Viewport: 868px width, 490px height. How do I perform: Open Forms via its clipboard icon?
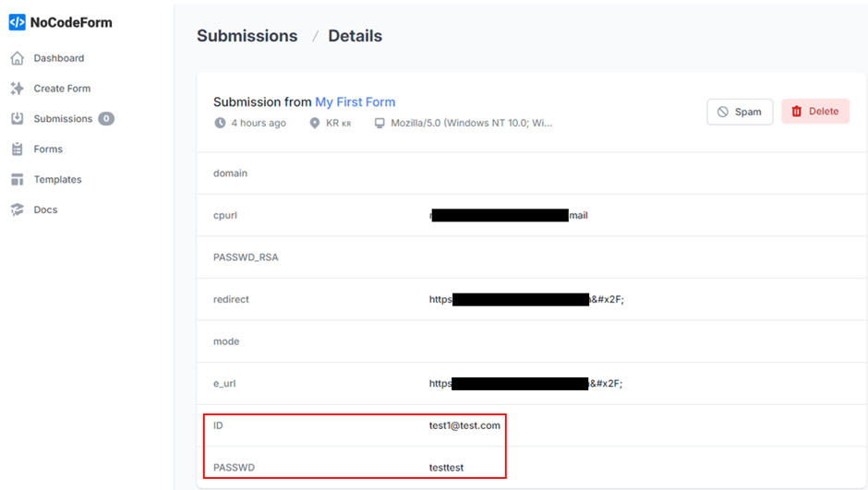(18, 149)
